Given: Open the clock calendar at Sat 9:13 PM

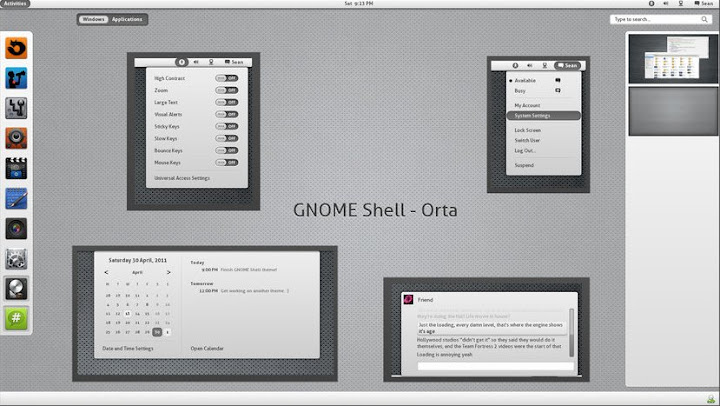Looking at the screenshot, I should click(359, 3).
